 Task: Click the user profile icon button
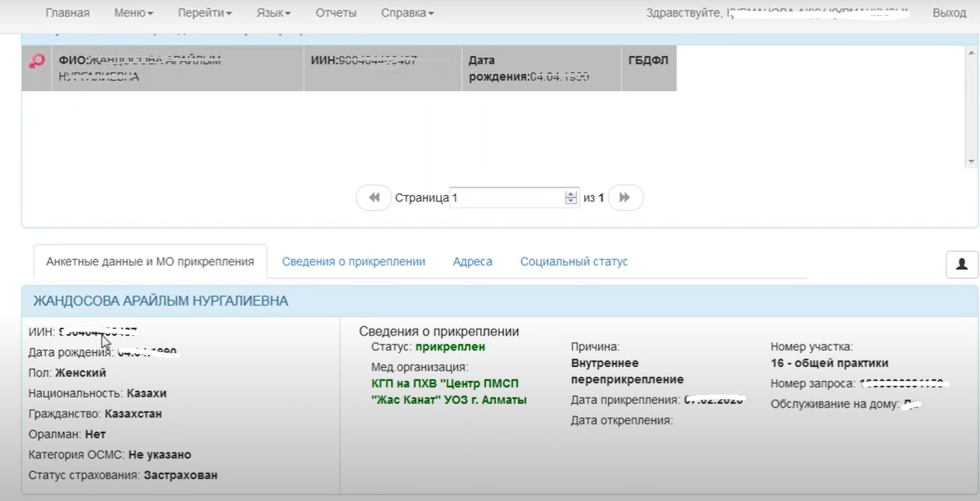962,264
